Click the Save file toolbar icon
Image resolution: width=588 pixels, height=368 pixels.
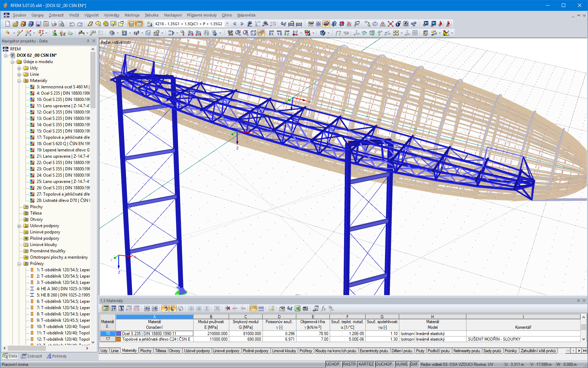38,24
